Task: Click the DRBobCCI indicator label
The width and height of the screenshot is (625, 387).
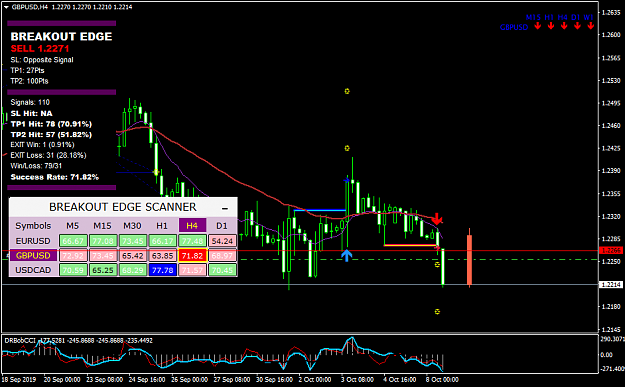Action: (20, 340)
